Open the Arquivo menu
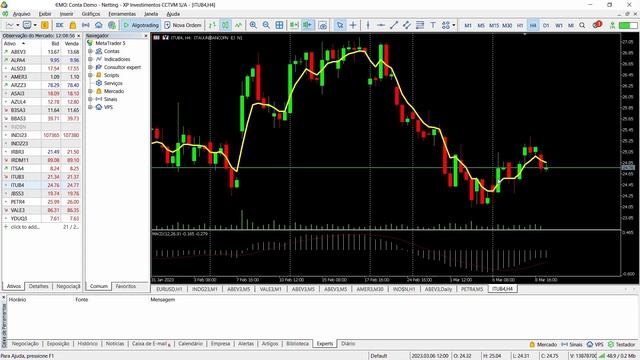The width and height of the screenshot is (640, 360). 21,14
